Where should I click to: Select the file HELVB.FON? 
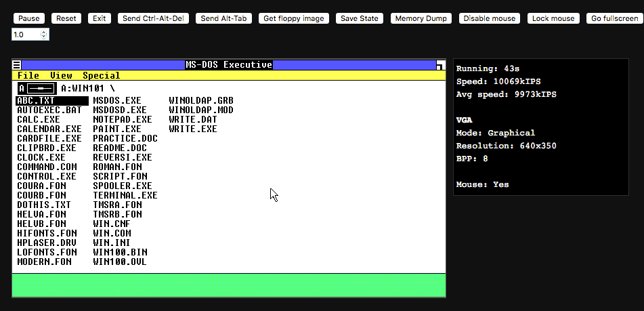41,224
